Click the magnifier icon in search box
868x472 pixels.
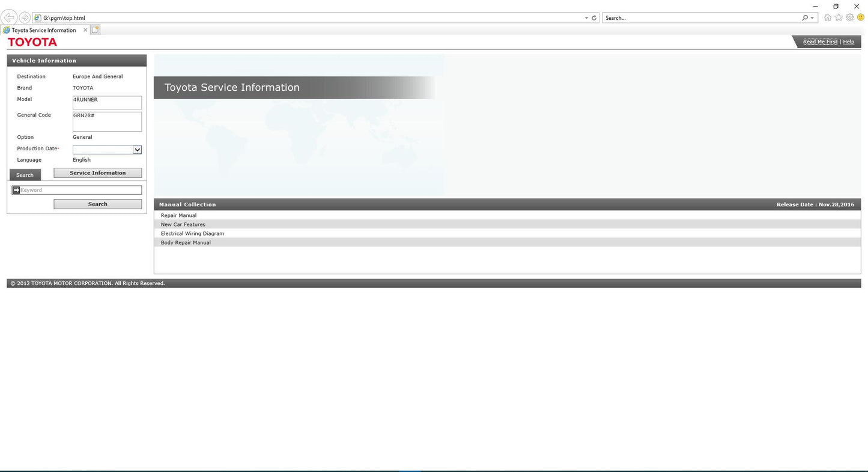coord(805,18)
